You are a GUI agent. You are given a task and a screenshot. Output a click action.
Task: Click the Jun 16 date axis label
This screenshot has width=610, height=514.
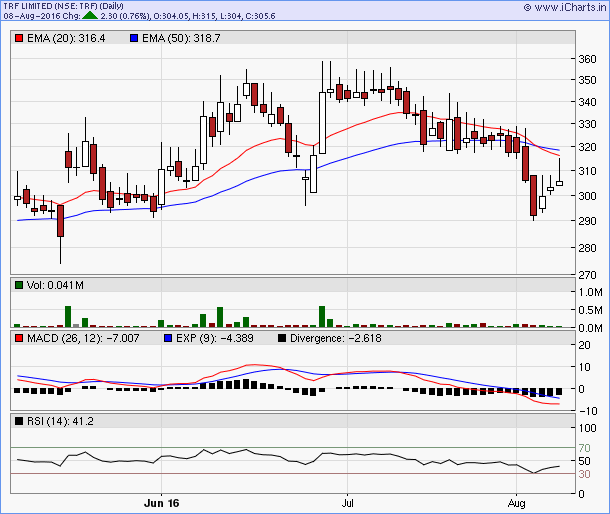click(161, 503)
